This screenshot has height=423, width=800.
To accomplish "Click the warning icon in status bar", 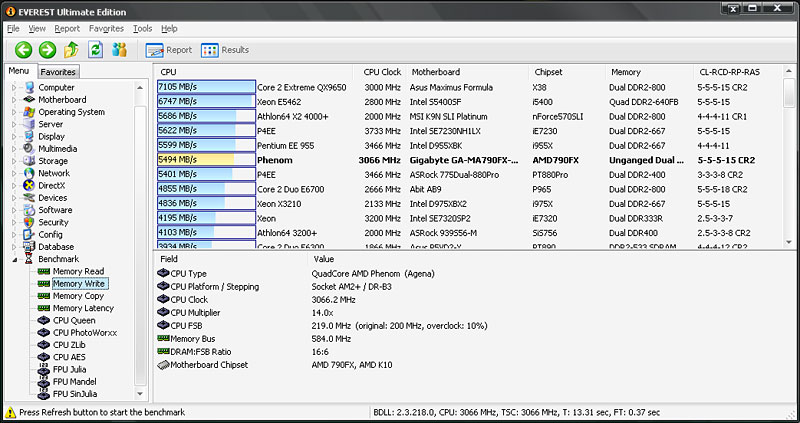I will tap(10, 412).
